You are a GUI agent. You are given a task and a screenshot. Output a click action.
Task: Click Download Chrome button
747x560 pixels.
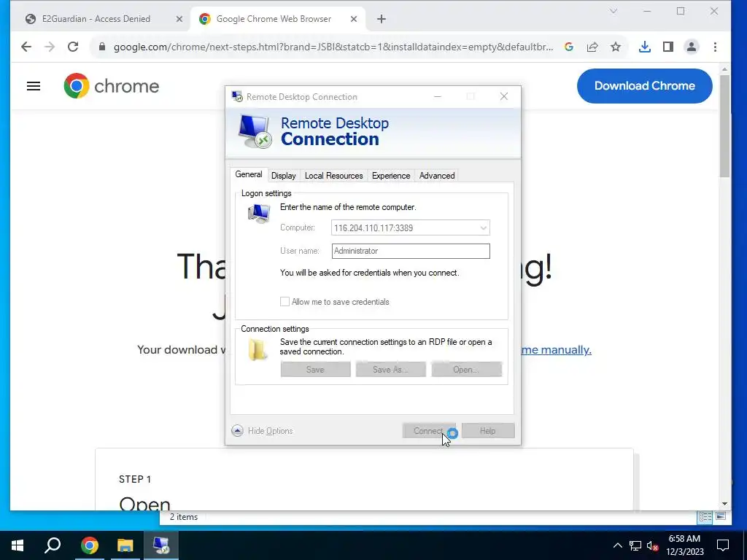tap(645, 86)
